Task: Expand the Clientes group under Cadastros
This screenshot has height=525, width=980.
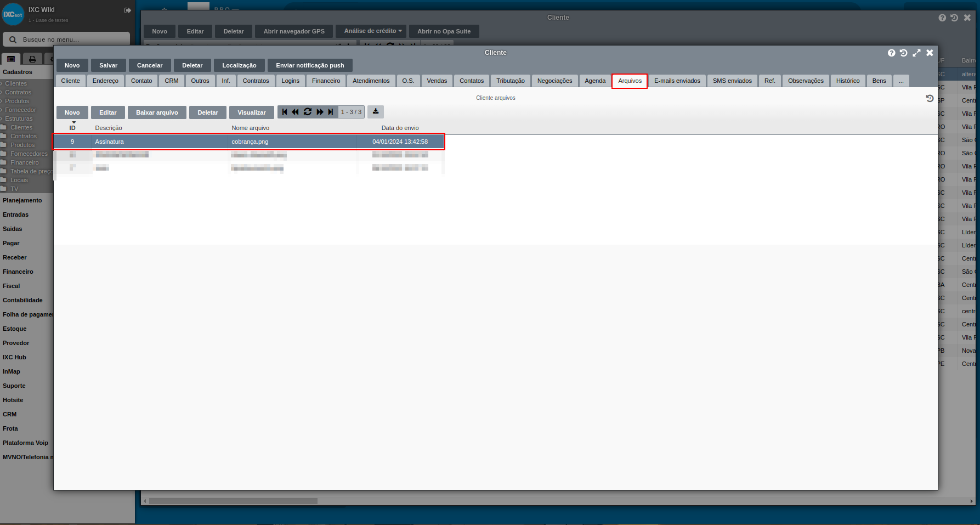Action: [x=16, y=83]
